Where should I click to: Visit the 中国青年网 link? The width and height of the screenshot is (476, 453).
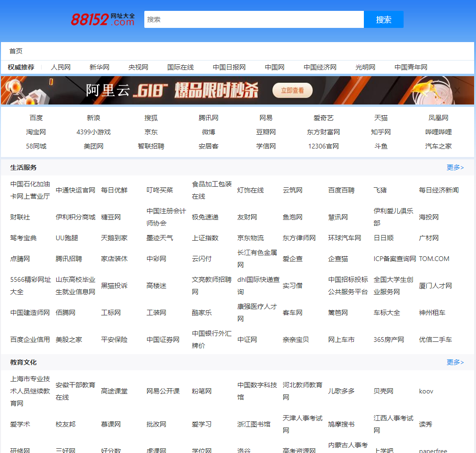(x=411, y=67)
